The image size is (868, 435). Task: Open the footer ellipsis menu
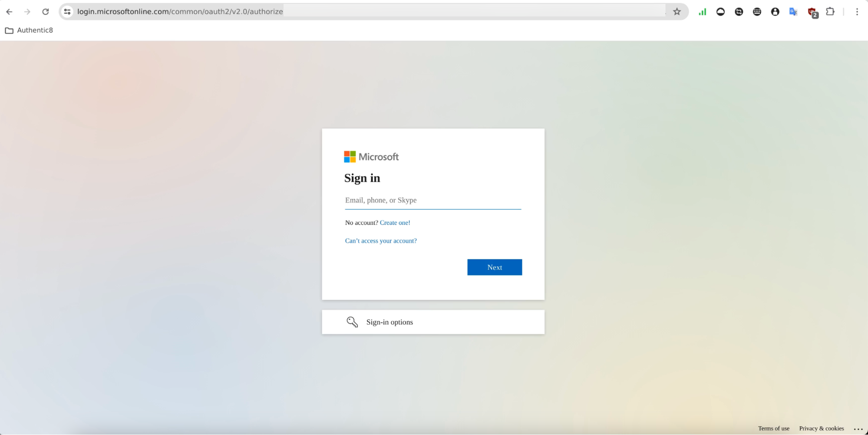(x=858, y=429)
